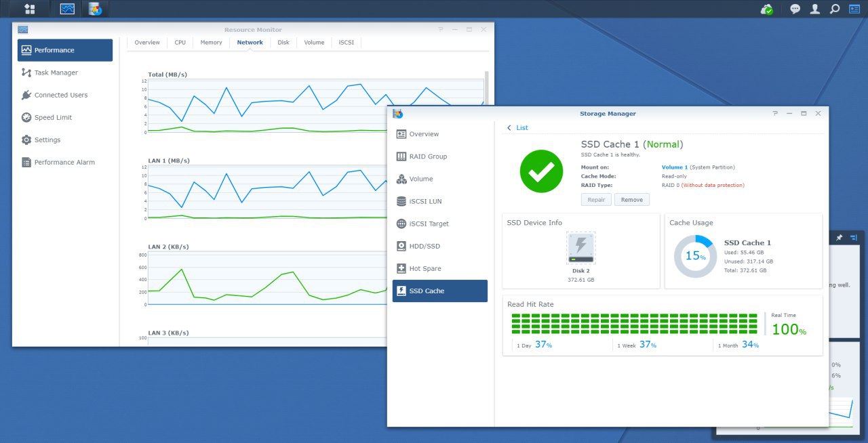Switch to the CPU tab
This screenshot has width=868, height=443.
180,42
